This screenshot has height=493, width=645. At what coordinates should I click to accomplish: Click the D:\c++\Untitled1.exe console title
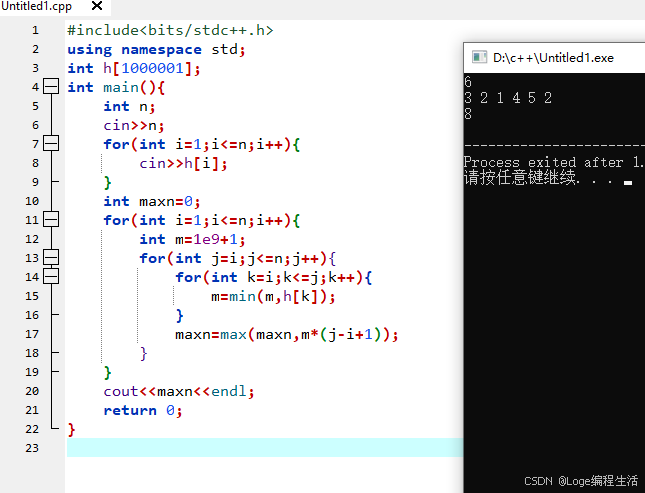click(x=553, y=58)
